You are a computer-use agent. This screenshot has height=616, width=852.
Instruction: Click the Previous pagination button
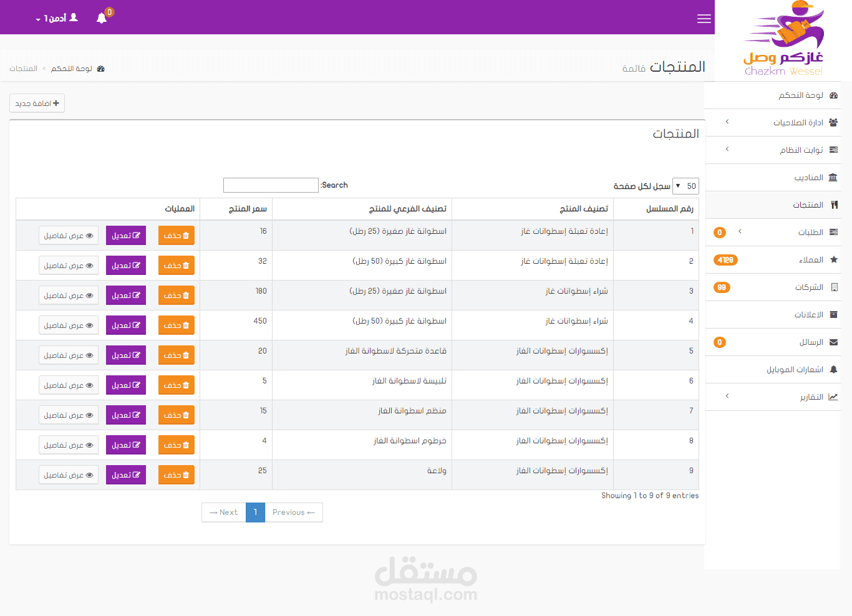294,513
